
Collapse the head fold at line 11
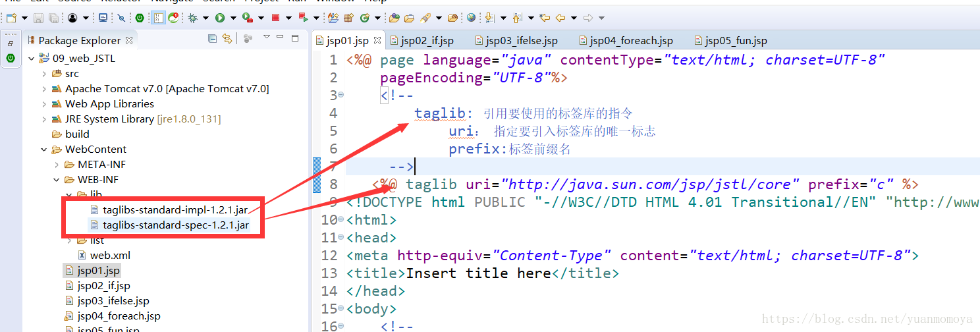(340, 238)
